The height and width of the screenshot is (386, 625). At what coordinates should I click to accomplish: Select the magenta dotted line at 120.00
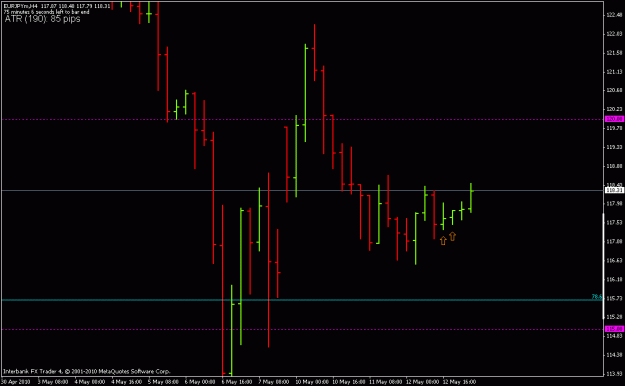click(302, 119)
